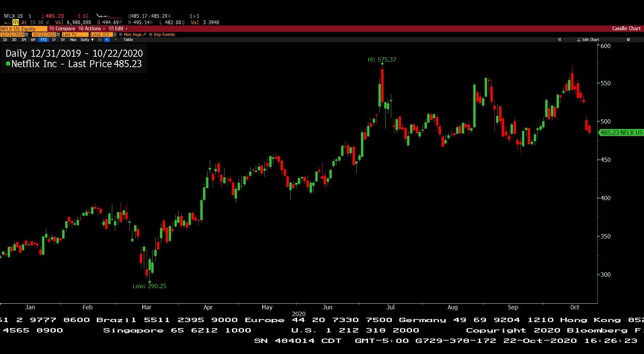Click the Compare button
This screenshot has height=354, width=644.
point(62,29)
